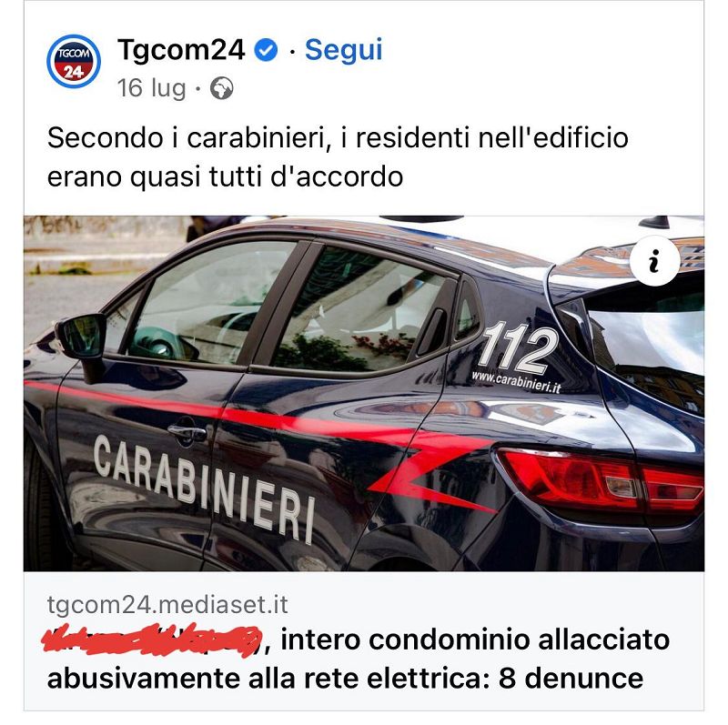
Task: Open the Tgcom24 page name
Action: (181, 49)
